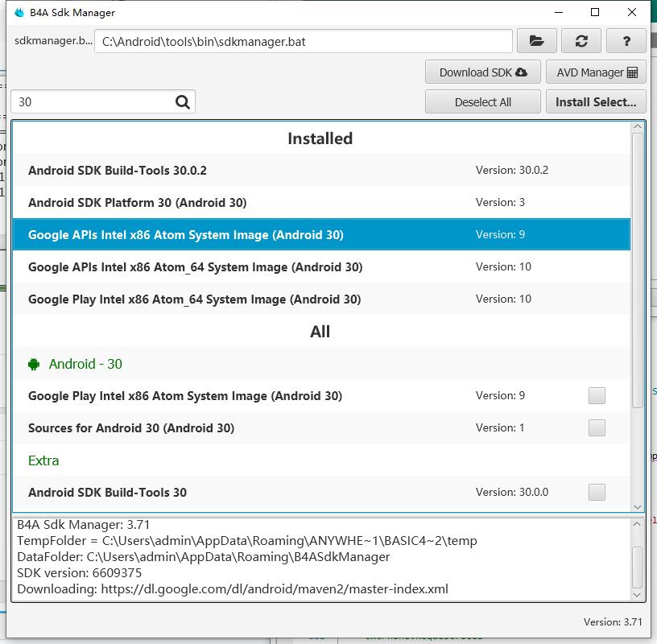Click the Version: 3.71 status text

(613, 621)
